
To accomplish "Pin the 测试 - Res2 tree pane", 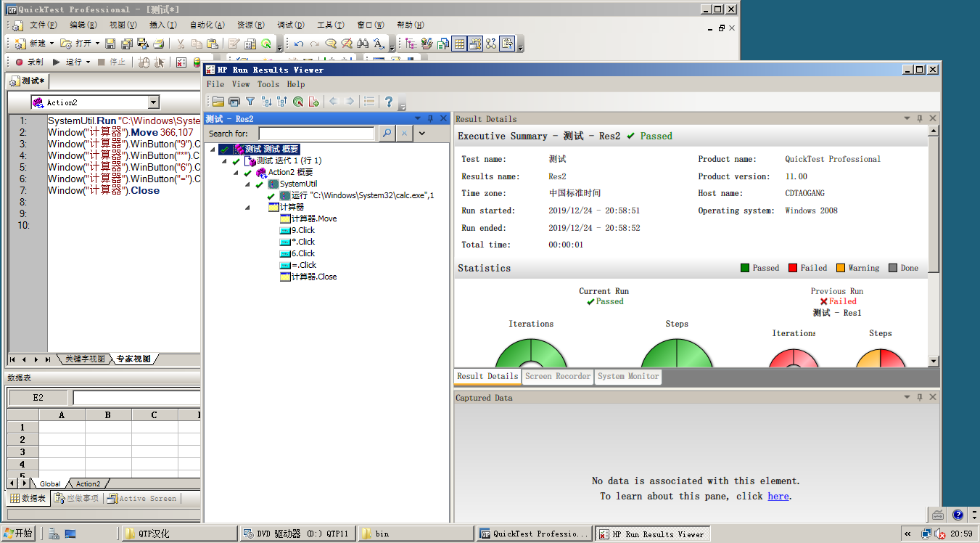I will (430, 118).
